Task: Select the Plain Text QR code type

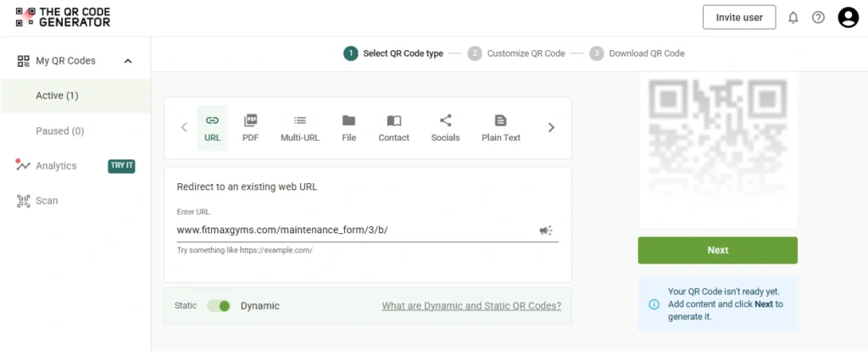Action: (x=501, y=128)
